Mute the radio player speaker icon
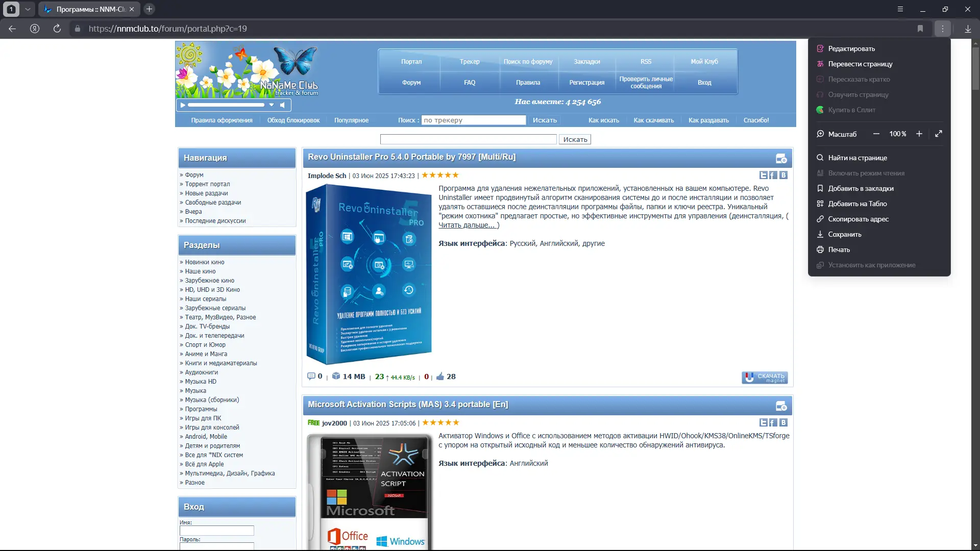Screen dimensions: 980x551 (282, 105)
